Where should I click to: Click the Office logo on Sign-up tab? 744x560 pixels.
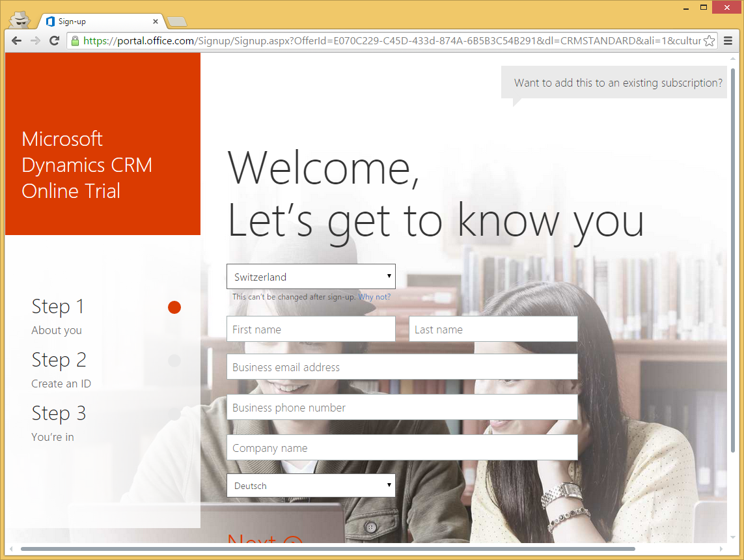(50, 21)
